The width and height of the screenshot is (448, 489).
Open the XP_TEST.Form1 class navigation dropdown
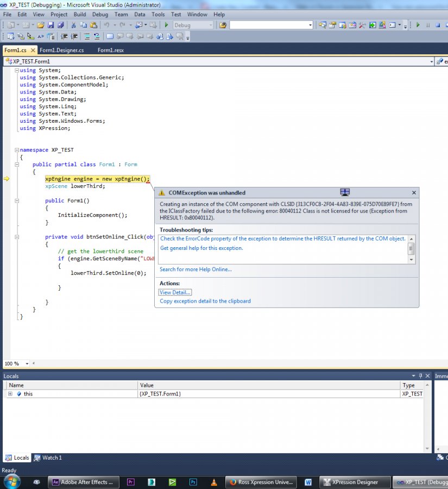coord(432,62)
